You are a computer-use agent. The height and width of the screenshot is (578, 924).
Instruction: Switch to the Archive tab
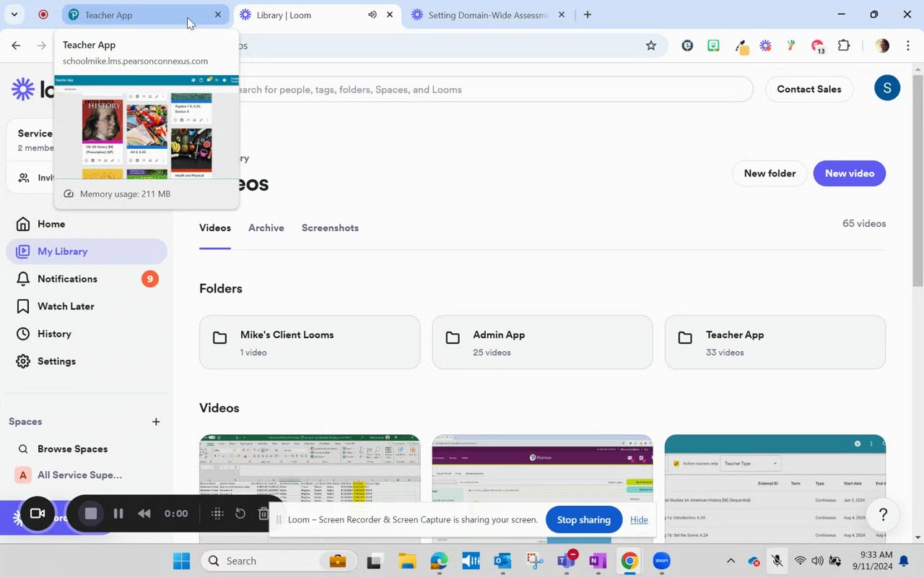point(266,228)
